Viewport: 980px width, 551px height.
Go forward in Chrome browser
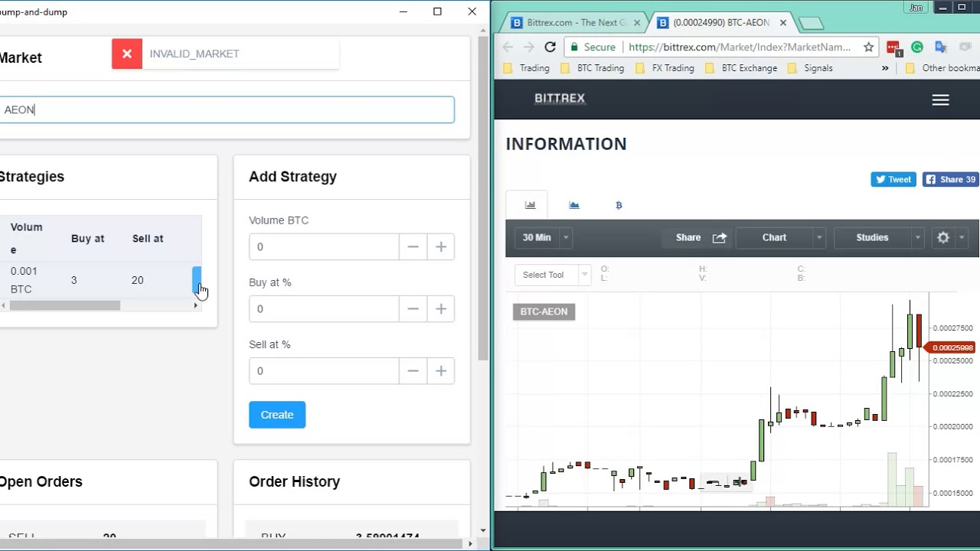click(528, 47)
